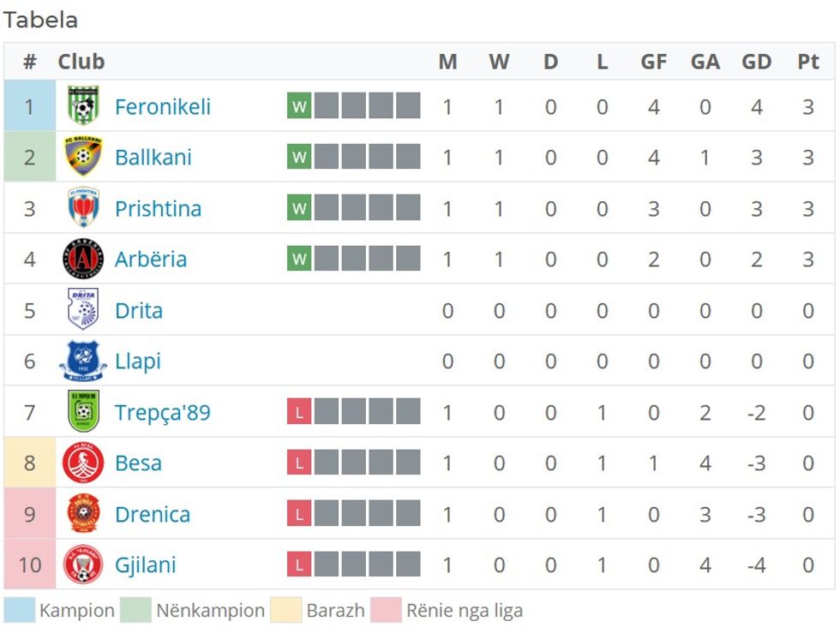Screen dimensions: 840x639
Task: Click the Trepça'89 club crest
Action: click(x=83, y=412)
